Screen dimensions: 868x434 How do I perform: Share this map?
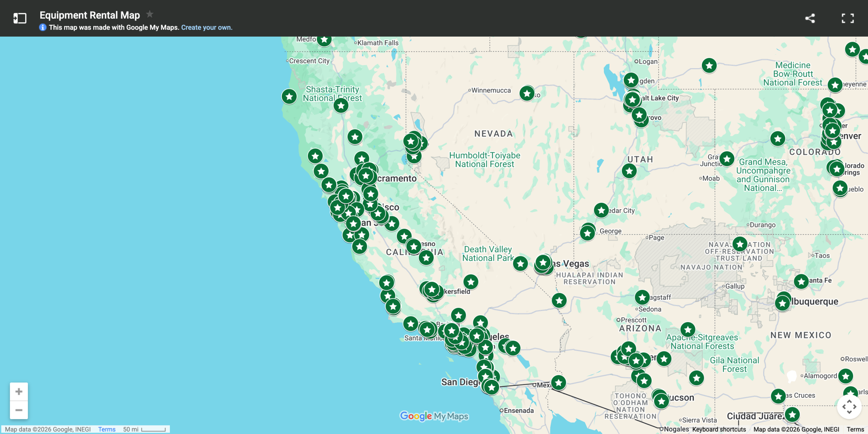(810, 18)
